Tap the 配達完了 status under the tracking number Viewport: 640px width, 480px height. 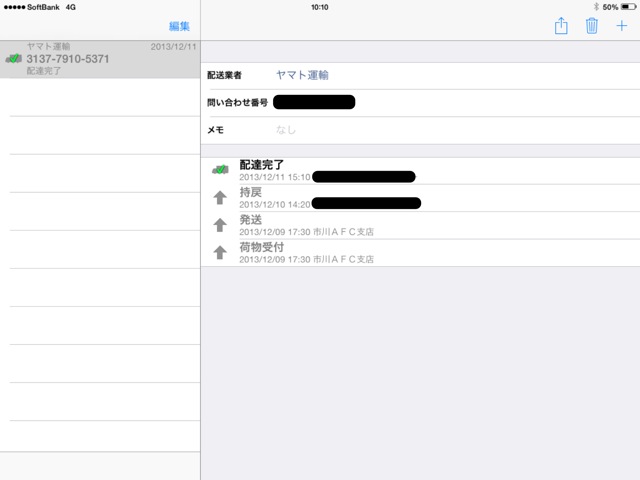coord(44,71)
